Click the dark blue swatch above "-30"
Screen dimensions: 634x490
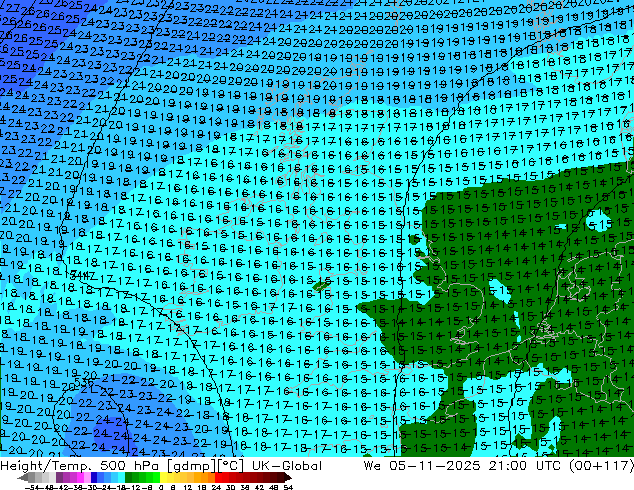pos(94,478)
